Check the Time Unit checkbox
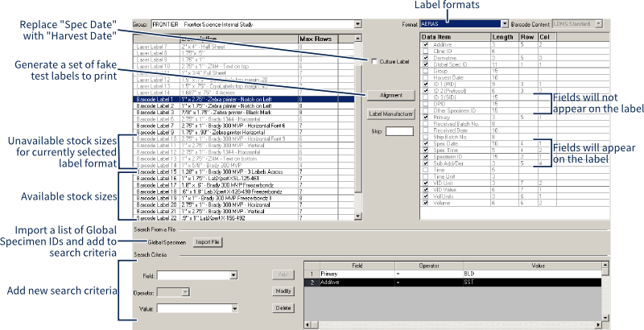 (426, 176)
